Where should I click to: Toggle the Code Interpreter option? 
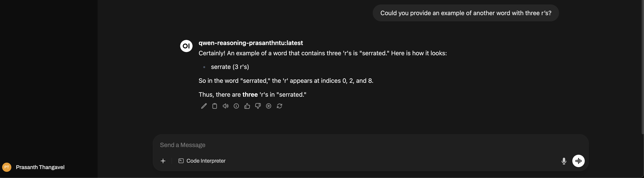202,161
